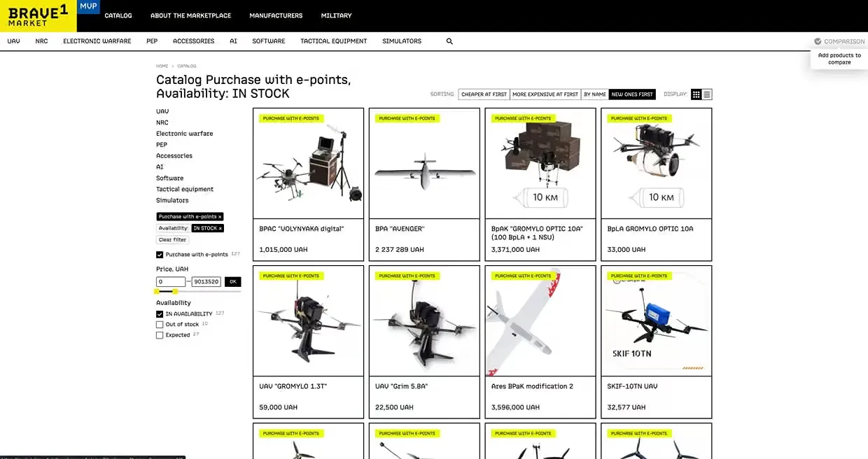Open the Electronic Warfare category tab
Viewport: 868px width, 459px height.
[97, 41]
